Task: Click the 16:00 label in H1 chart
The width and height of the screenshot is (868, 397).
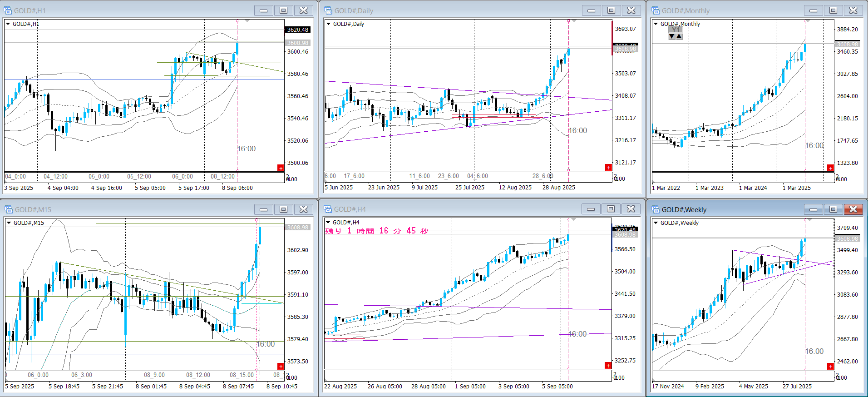Action: click(x=247, y=149)
